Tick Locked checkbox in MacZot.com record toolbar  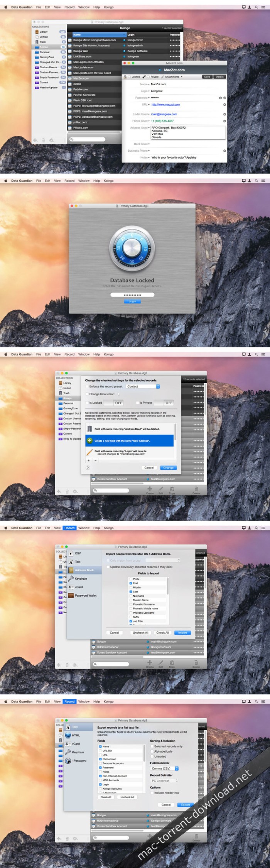coord(129,77)
